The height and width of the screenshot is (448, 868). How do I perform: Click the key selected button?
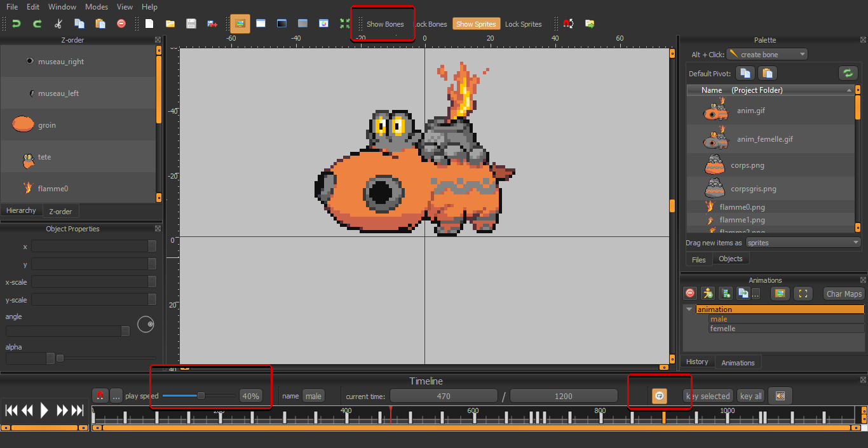tap(709, 396)
